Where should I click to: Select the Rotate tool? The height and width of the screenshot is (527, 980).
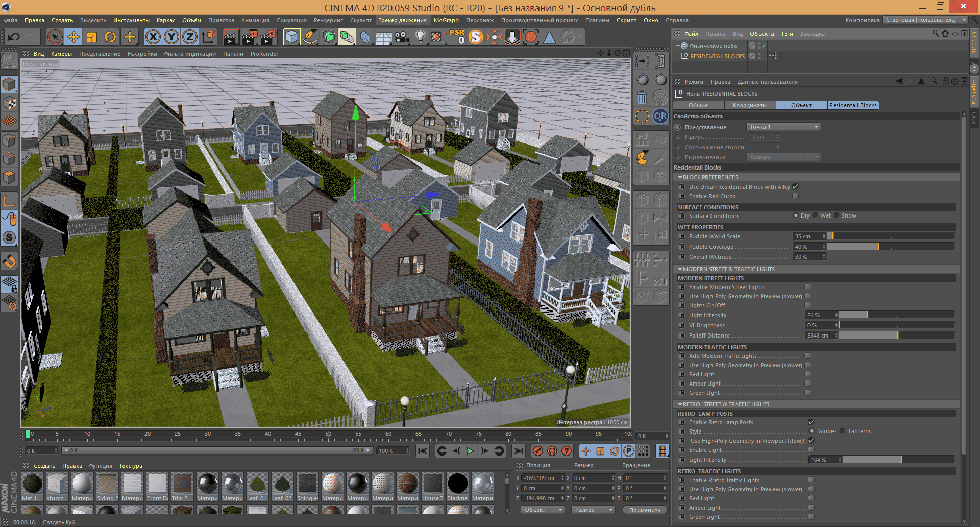coord(110,37)
